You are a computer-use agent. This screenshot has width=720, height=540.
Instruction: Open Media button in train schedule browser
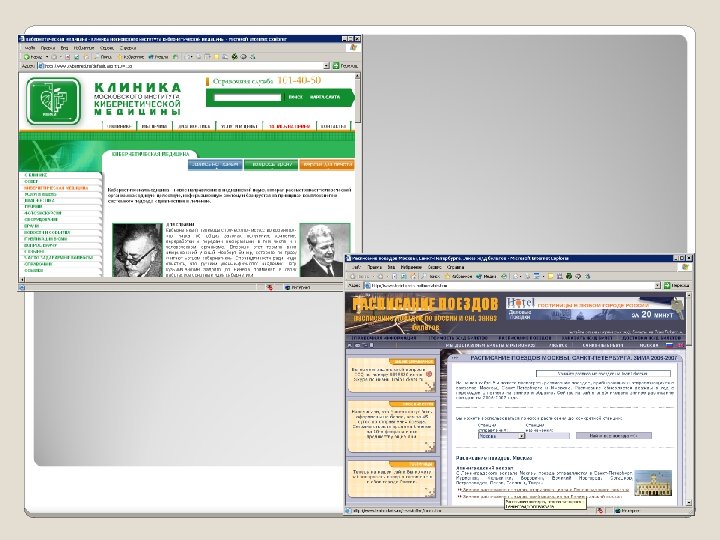(x=486, y=276)
